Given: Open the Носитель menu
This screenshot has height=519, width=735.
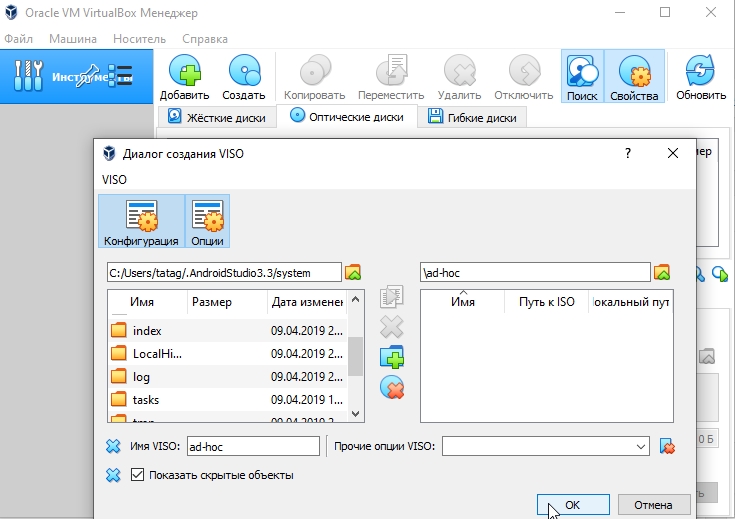Looking at the screenshot, I should (x=139, y=39).
